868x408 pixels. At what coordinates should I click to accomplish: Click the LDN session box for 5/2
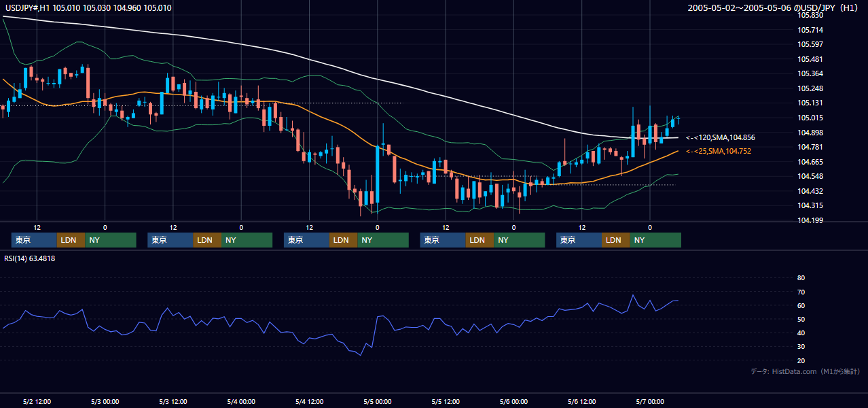(71, 240)
